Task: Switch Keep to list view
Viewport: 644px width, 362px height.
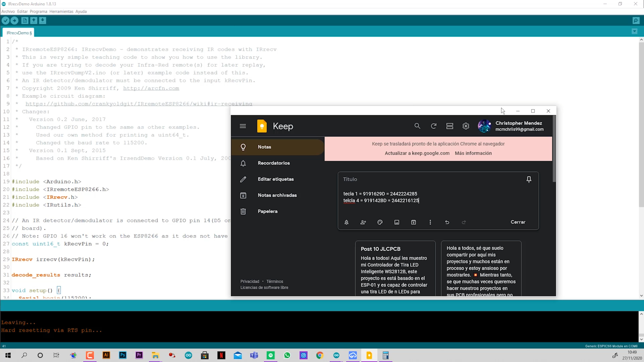Action: click(449, 126)
